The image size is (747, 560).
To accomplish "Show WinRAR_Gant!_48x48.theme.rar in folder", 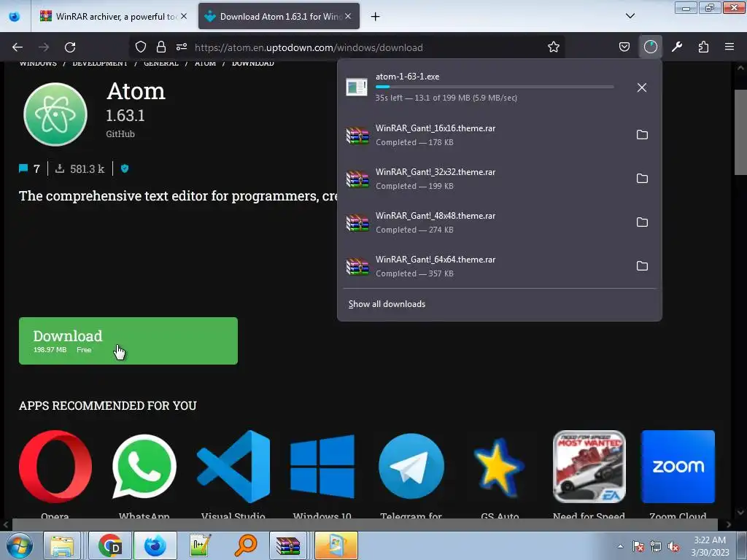I will pos(642,222).
